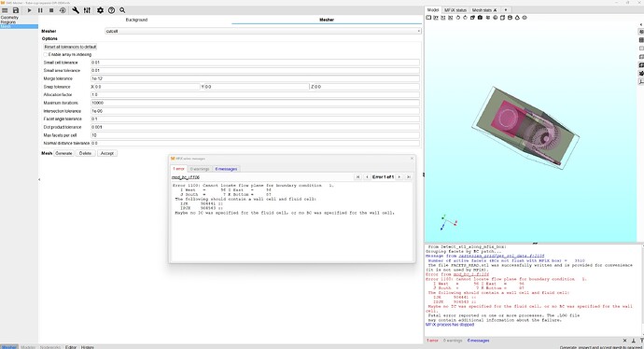Open cartesian_grid/get_stl_data.f link in console
This screenshot has height=349, width=644.
[501, 256]
